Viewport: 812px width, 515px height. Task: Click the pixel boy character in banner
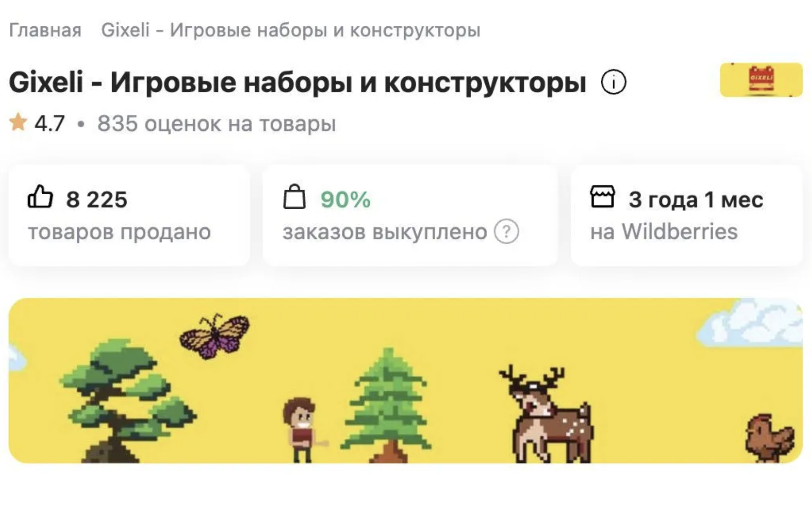[302, 430]
